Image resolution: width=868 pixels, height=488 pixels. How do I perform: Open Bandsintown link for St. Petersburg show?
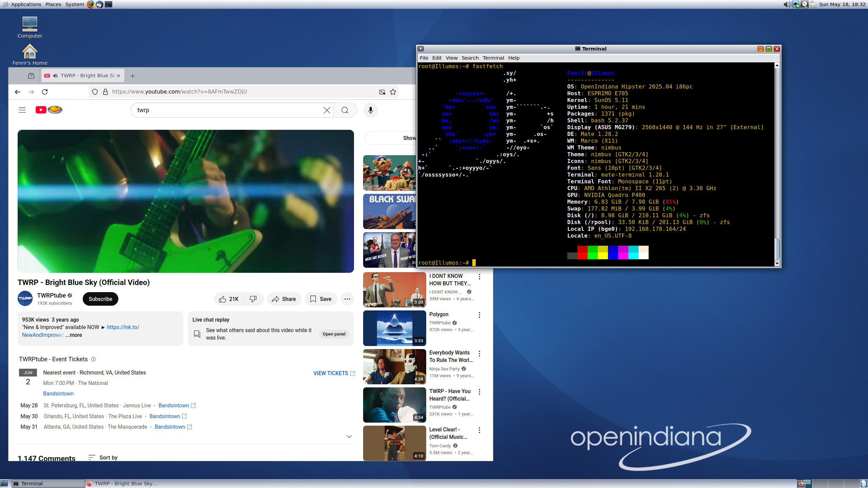tap(177, 405)
